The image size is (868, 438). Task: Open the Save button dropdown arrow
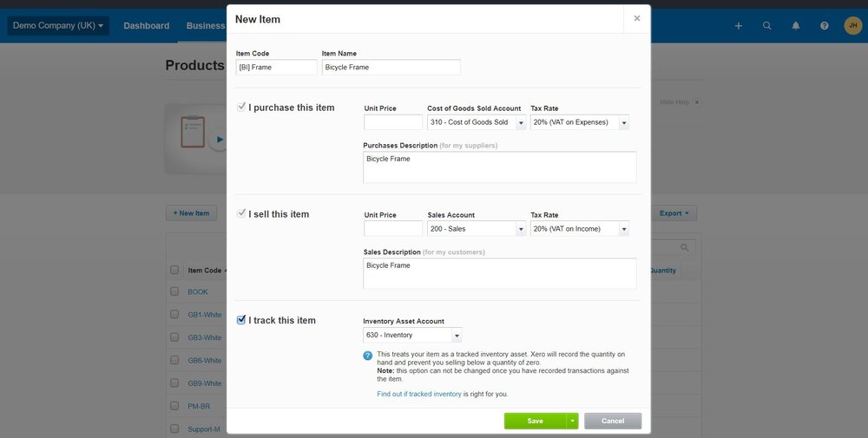point(572,421)
